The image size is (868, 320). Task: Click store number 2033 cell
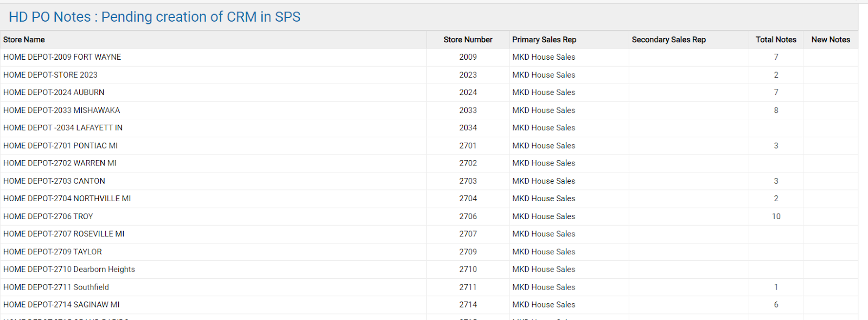[468, 110]
